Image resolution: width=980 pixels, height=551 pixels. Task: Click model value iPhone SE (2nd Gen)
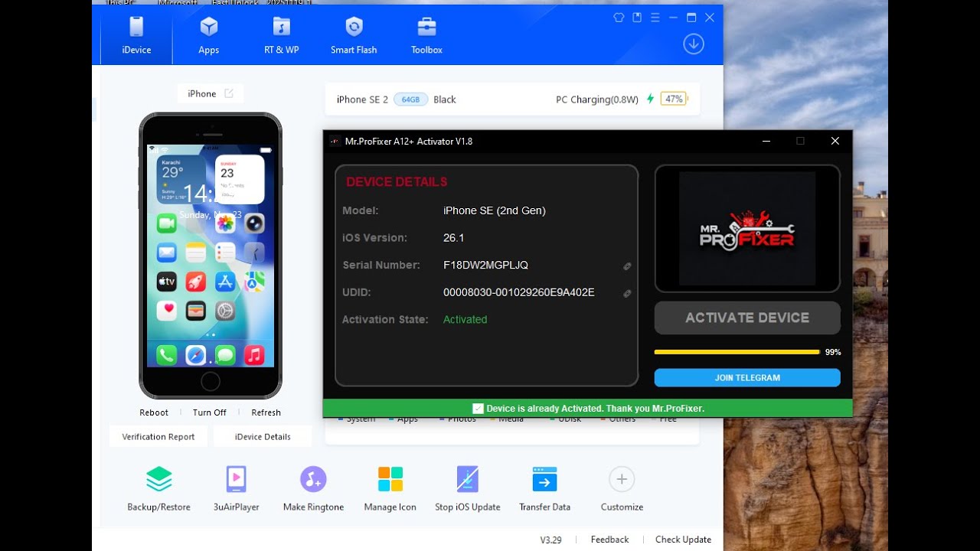pos(495,210)
